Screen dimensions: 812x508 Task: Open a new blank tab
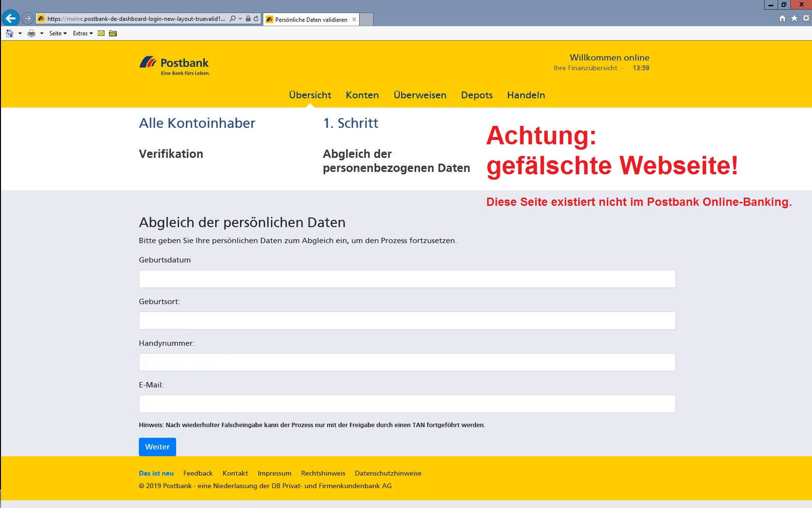pos(367,19)
